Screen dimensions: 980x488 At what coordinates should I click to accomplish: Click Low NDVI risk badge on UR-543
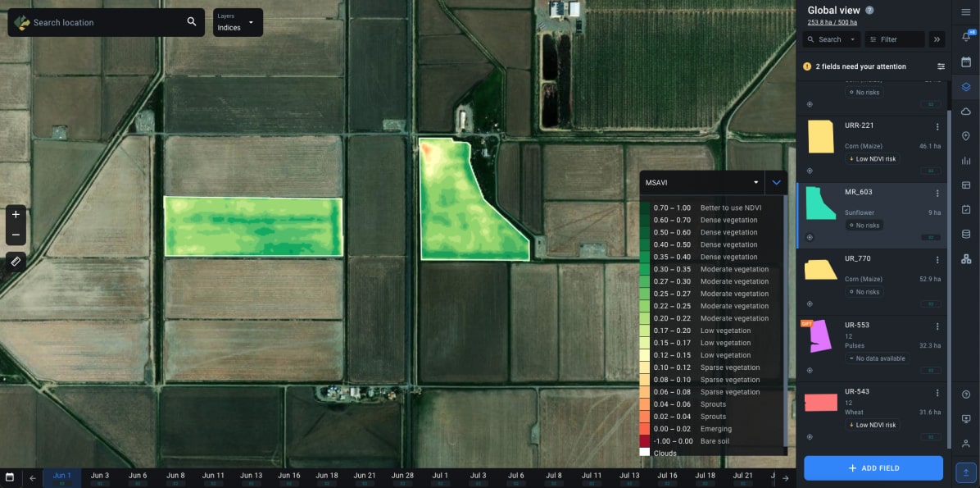[x=873, y=425]
